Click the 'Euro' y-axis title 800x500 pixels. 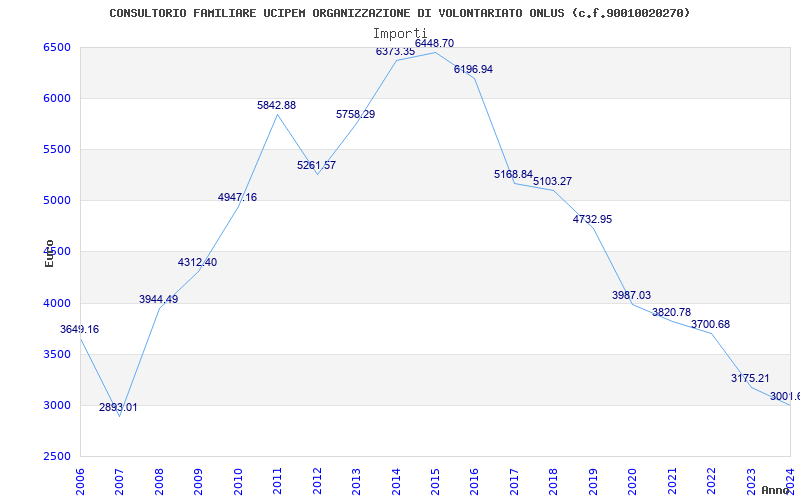pyautogui.click(x=49, y=254)
